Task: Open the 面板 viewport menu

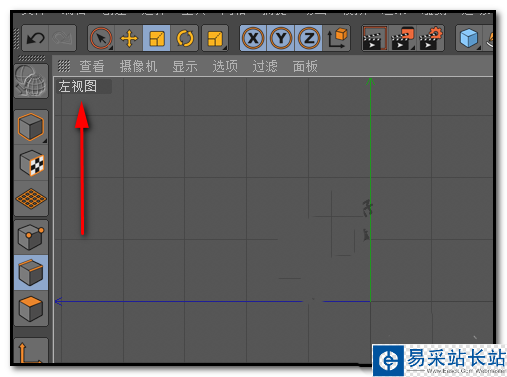Action: 305,66
